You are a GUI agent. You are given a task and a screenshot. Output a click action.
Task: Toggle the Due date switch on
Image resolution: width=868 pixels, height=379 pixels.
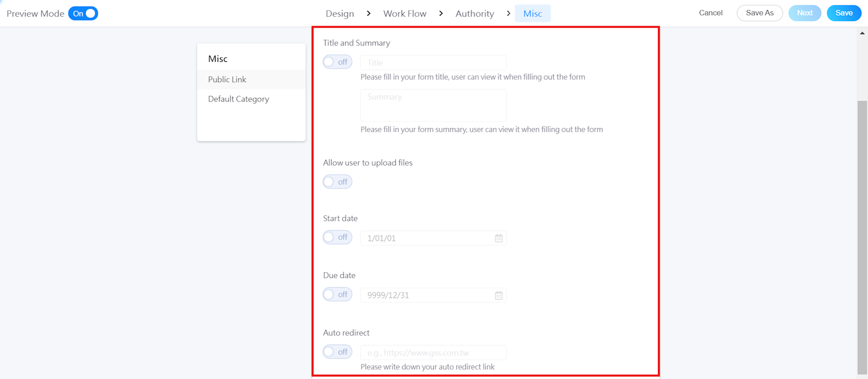point(337,294)
